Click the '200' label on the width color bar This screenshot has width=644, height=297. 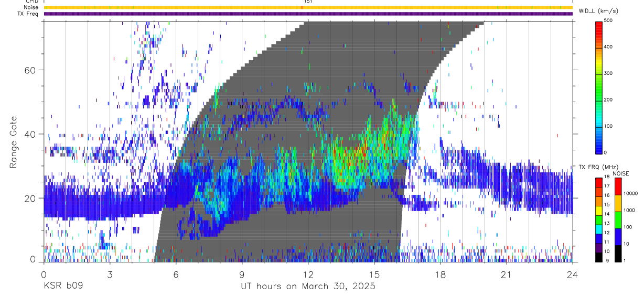pos(609,100)
